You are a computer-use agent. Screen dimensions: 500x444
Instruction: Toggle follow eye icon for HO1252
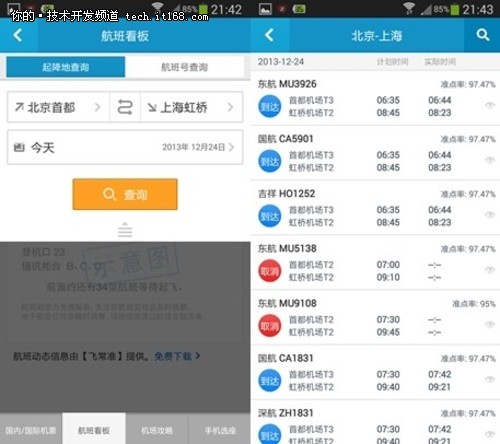[490, 215]
